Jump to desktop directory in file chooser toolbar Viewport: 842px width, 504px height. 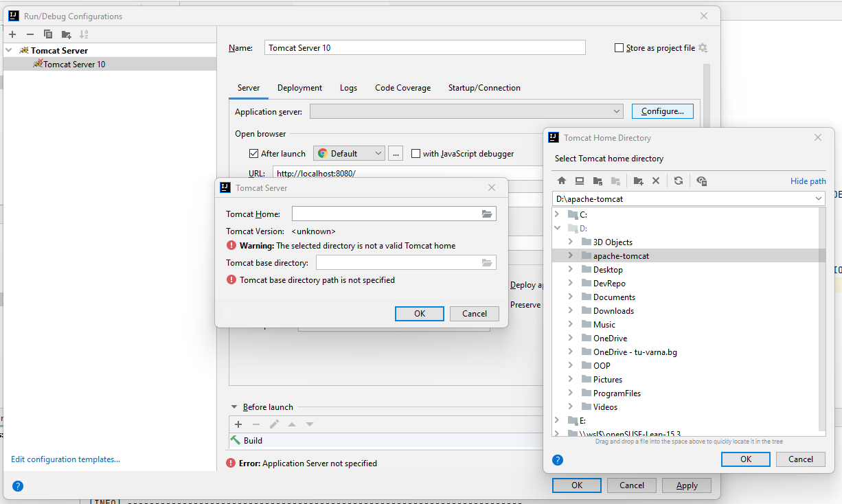(x=580, y=181)
